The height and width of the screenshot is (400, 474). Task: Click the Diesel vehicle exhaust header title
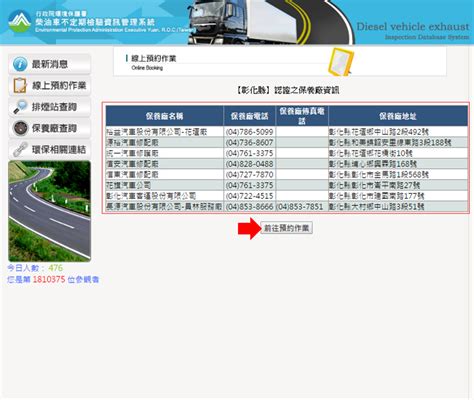[x=412, y=26]
